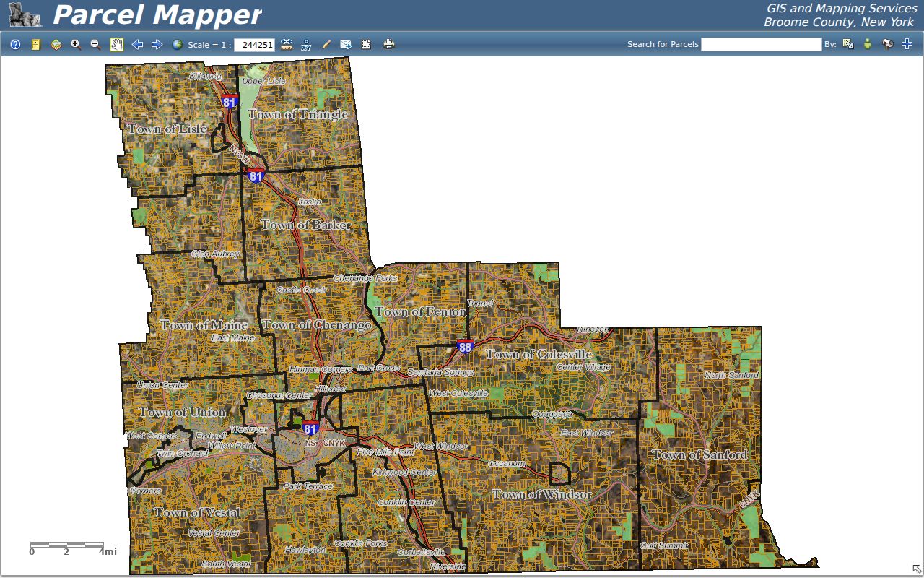The image size is (924, 578).
Task: Search by owner person icon
Action: pos(868,44)
